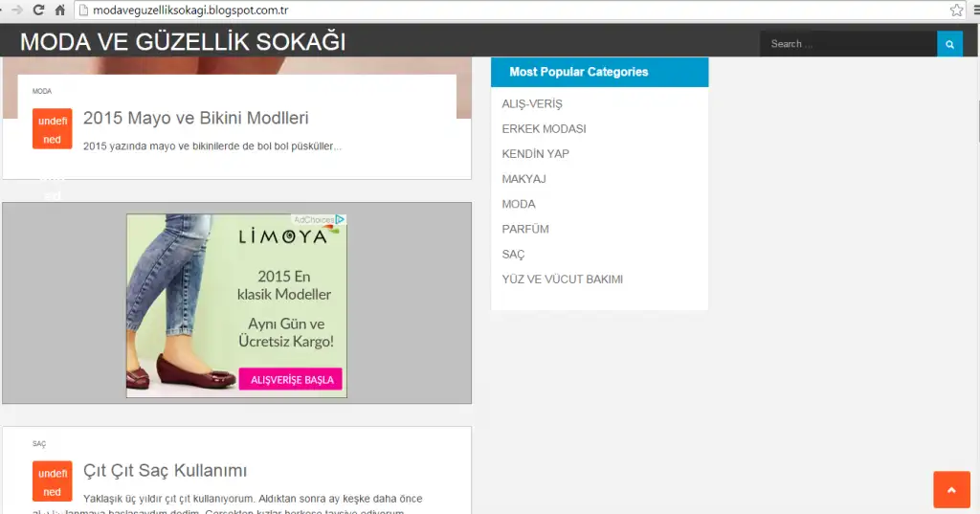Open the Çıt Çıt Saç Kullanımı post
This screenshot has width=980, height=514.
tap(165, 470)
